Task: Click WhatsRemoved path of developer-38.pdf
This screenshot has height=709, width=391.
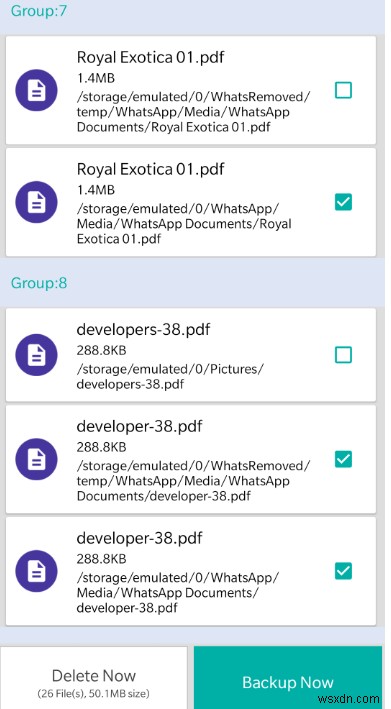Action: click(x=194, y=481)
